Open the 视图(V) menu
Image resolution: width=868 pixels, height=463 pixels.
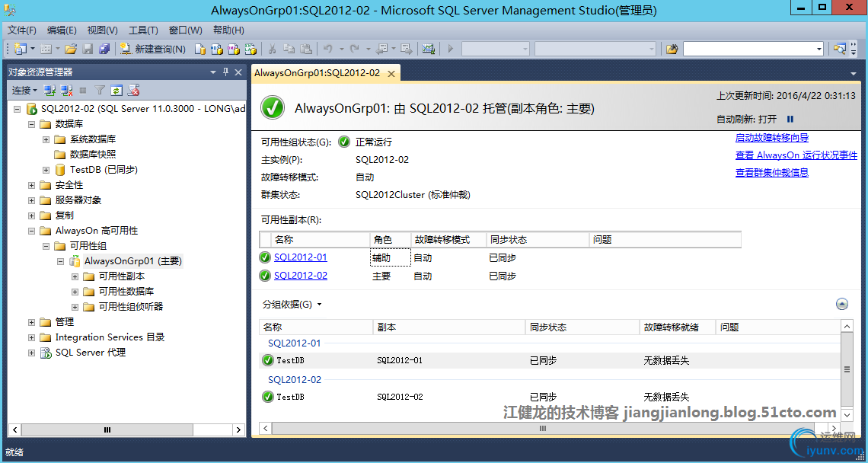pos(103,30)
